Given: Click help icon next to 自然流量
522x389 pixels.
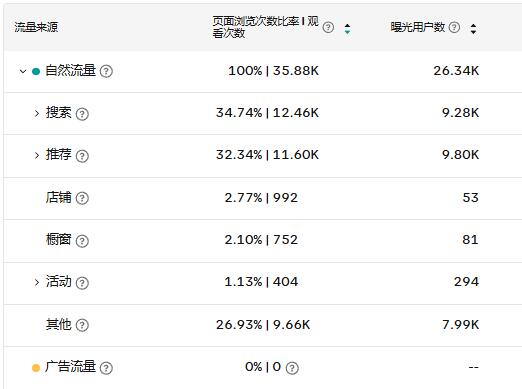Looking at the screenshot, I should click(106, 71).
